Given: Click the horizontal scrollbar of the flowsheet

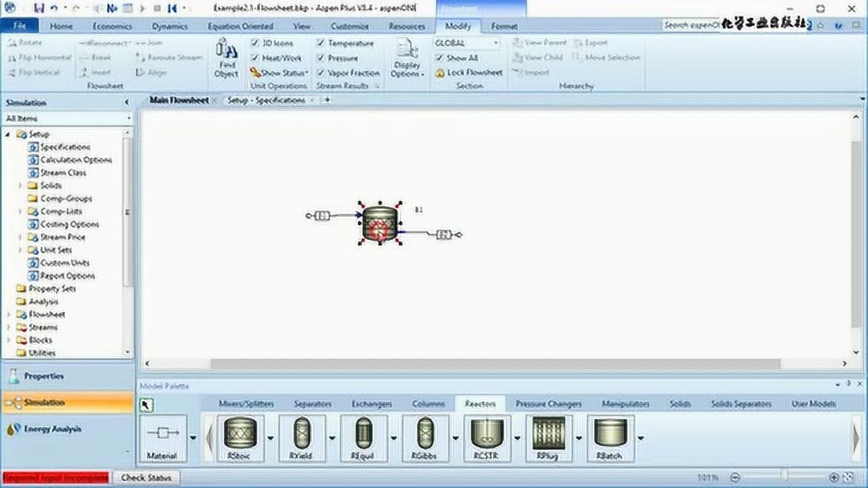Looking at the screenshot, I should coord(497,364).
